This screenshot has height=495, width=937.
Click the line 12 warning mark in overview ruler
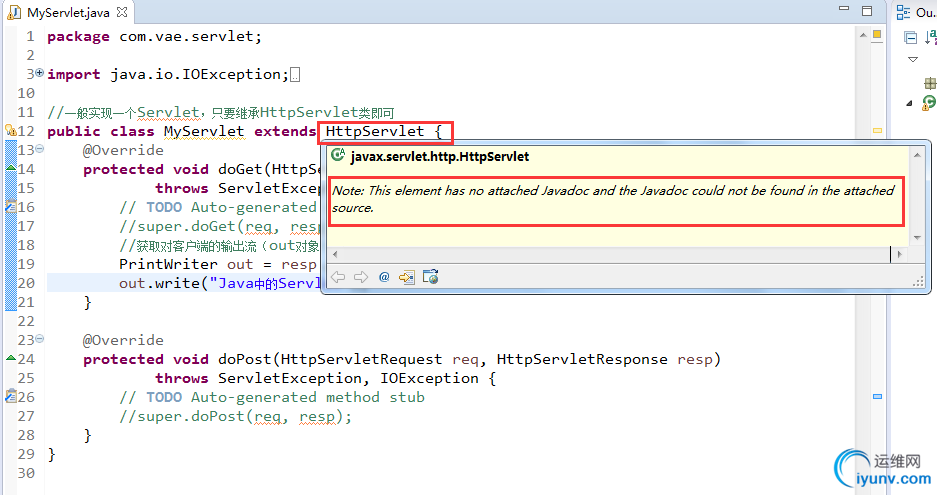coord(877,130)
